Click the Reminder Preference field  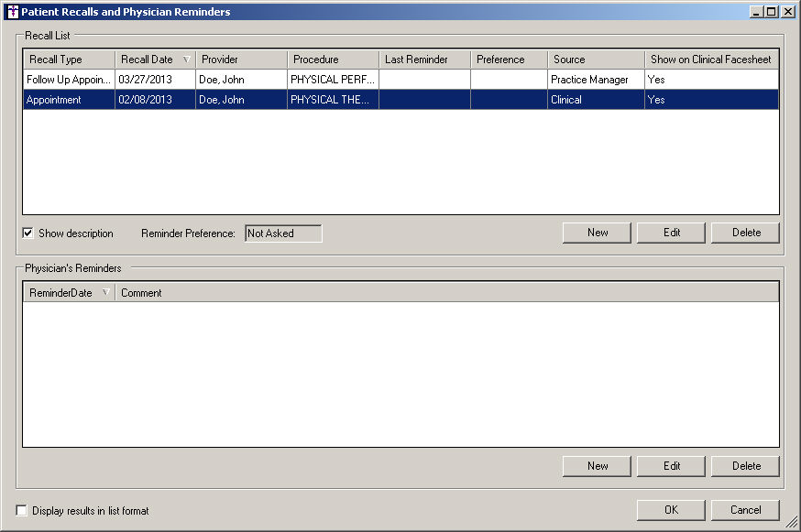tap(283, 233)
